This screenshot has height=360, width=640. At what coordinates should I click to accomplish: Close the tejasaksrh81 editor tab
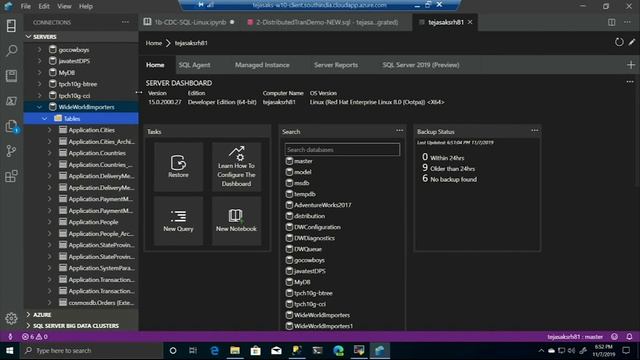coord(470,22)
